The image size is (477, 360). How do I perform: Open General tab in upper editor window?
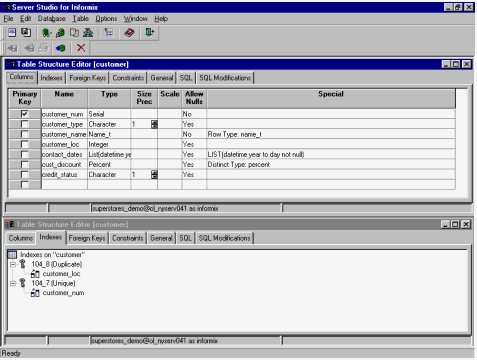[162, 78]
